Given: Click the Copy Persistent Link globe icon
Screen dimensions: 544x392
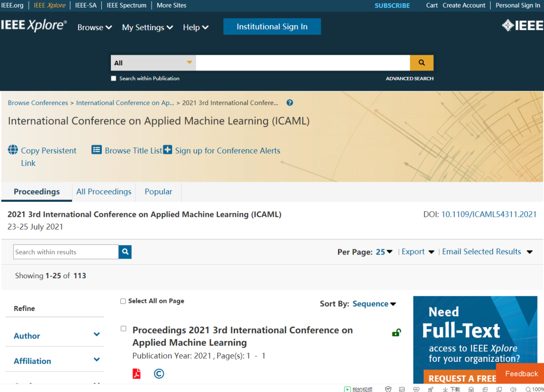Looking at the screenshot, I should pyautogui.click(x=13, y=150).
